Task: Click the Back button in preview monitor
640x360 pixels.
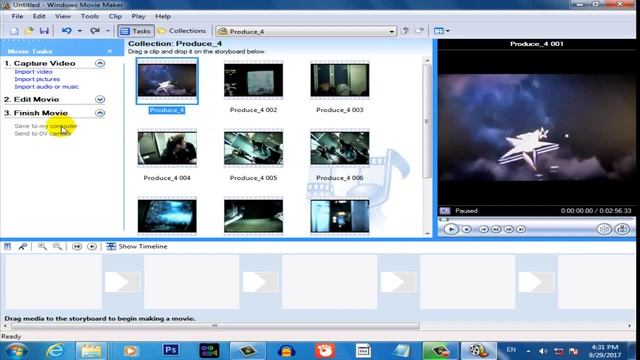Action: click(484, 229)
